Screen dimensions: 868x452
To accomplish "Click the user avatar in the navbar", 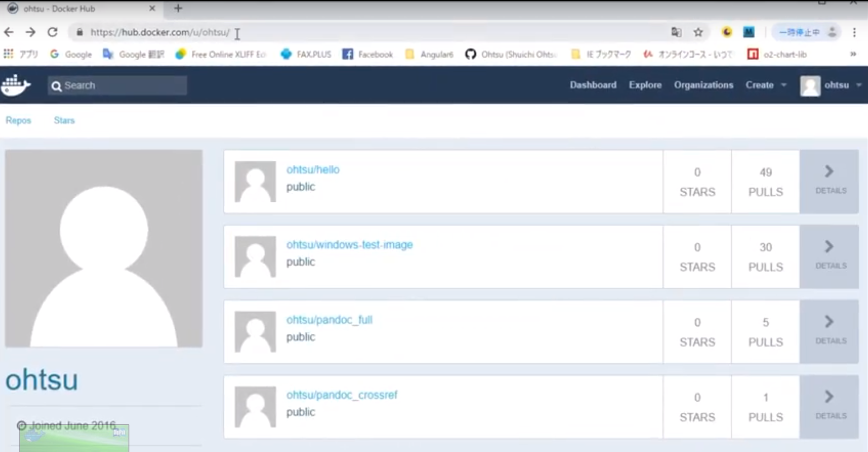I will pyautogui.click(x=810, y=86).
